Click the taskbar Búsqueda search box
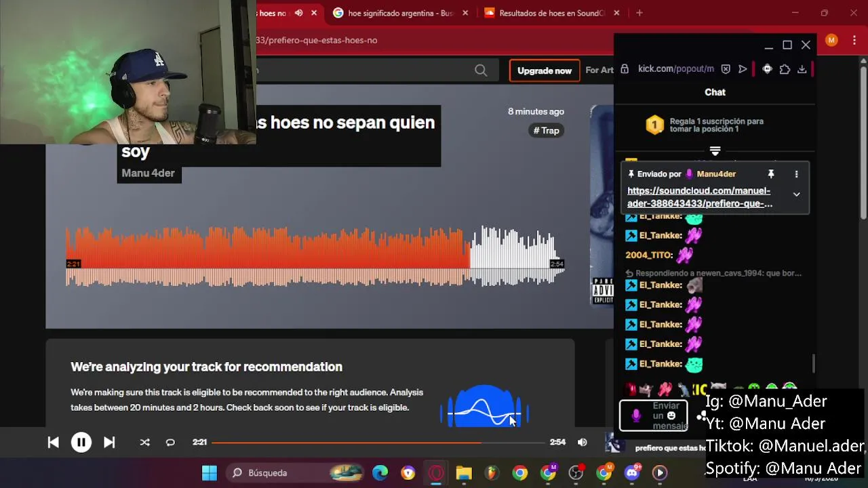The height and width of the screenshot is (488, 868). pos(296,472)
